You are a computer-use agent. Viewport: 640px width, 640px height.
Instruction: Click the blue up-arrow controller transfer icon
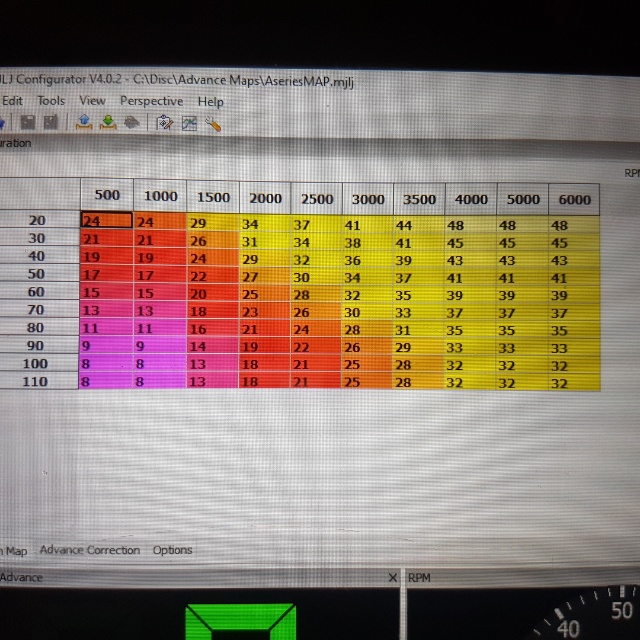[x=84, y=122]
